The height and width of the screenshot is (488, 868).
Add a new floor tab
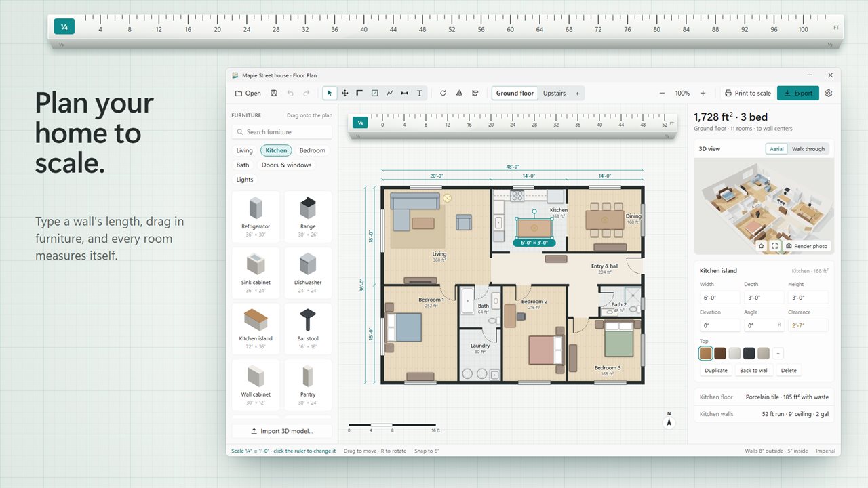click(578, 94)
